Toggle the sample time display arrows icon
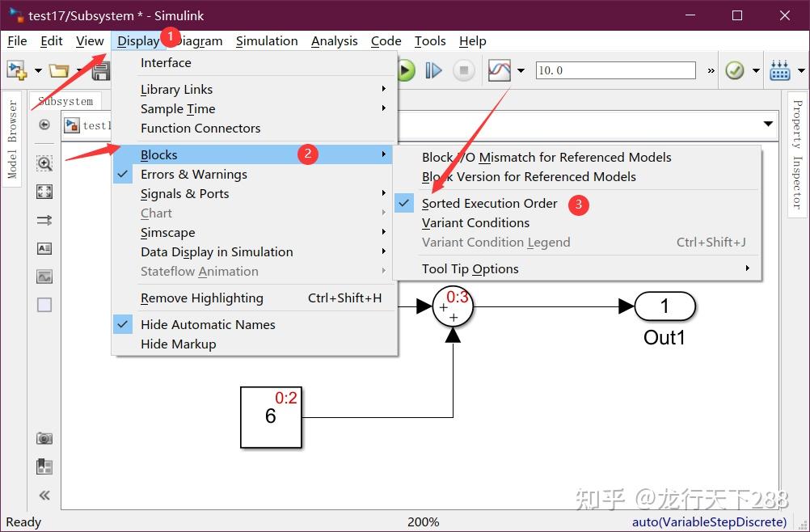This screenshot has width=810, height=532. click(44, 221)
